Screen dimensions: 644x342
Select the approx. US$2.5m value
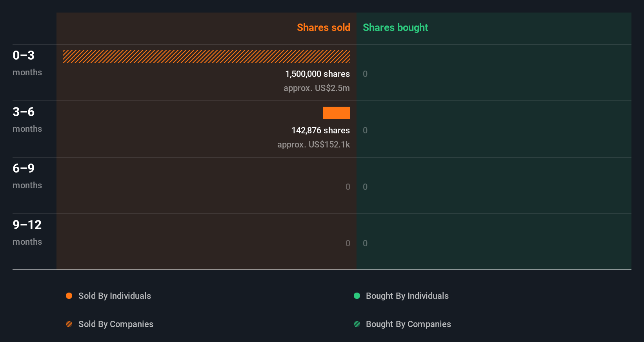317,88
